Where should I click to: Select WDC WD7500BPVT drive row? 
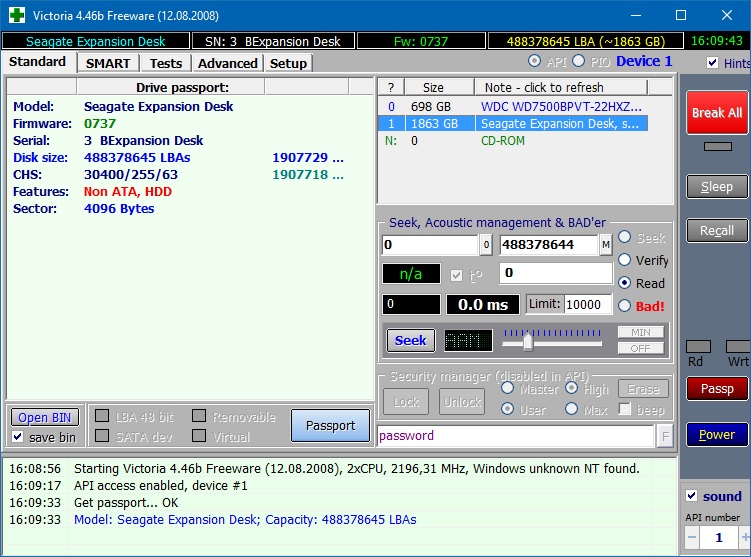click(x=513, y=107)
